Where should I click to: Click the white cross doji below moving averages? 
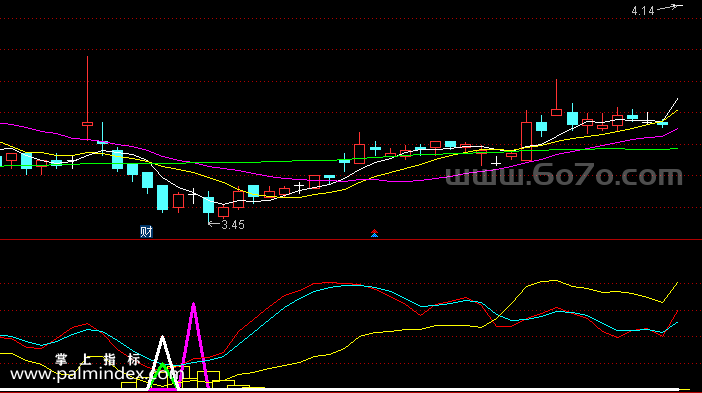pyautogui.click(x=496, y=162)
